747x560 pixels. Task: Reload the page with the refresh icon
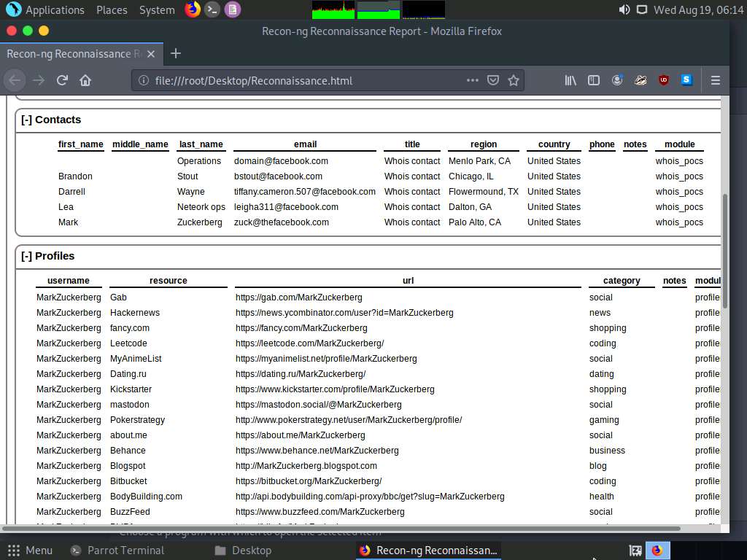click(x=63, y=80)
